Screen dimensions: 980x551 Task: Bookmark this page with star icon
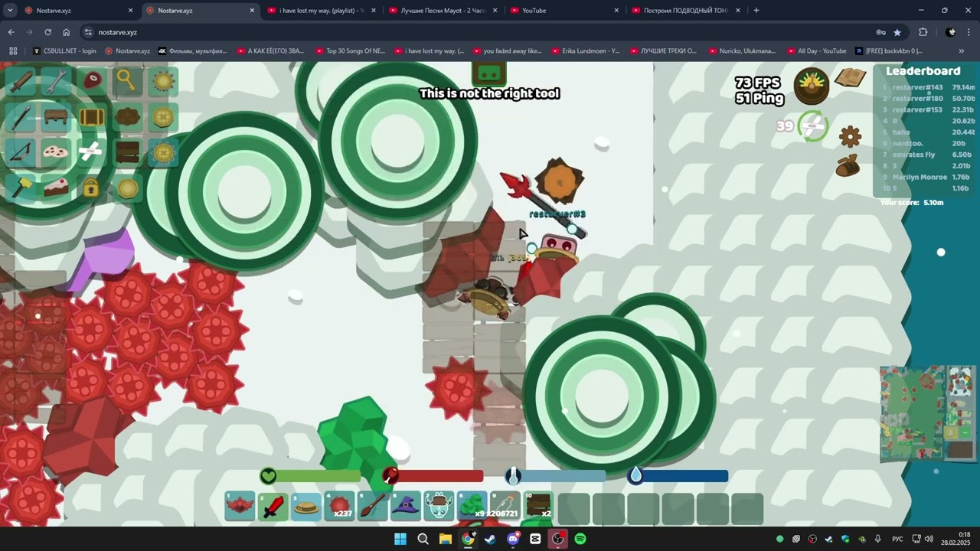coord(897,32)
